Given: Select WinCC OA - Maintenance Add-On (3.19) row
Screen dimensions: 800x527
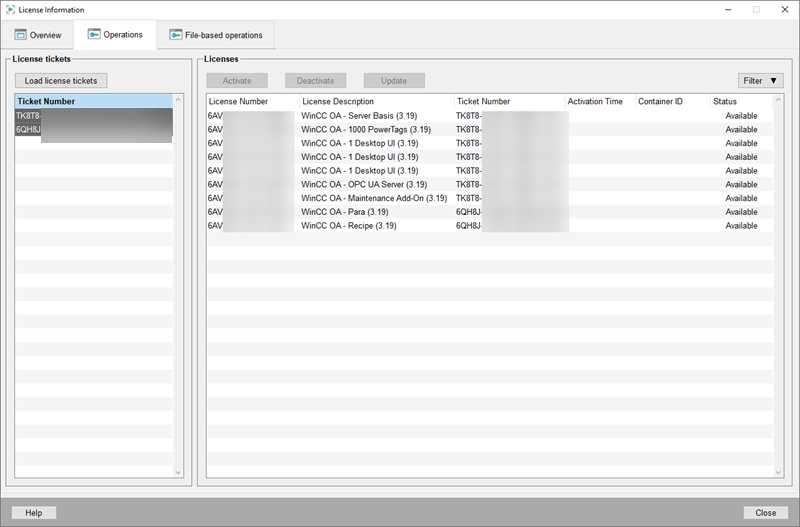Looking at the screenshot, I should click(x=490, y=198).
